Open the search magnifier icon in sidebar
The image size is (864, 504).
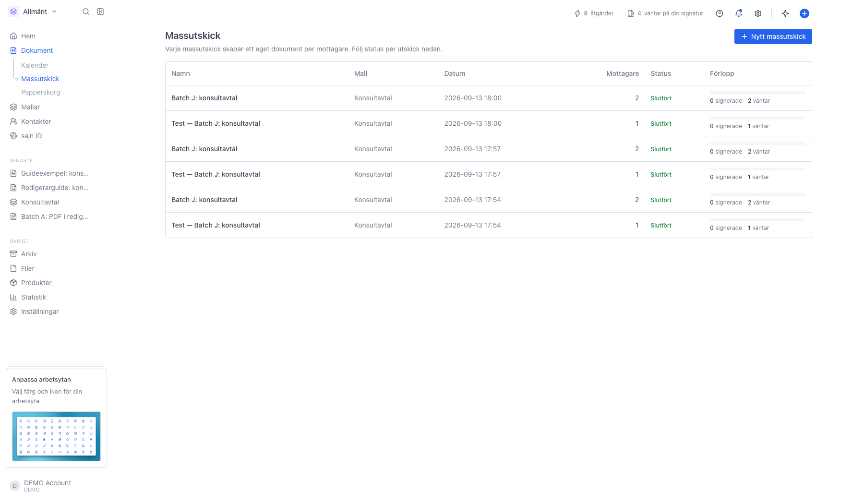point(86,12)
